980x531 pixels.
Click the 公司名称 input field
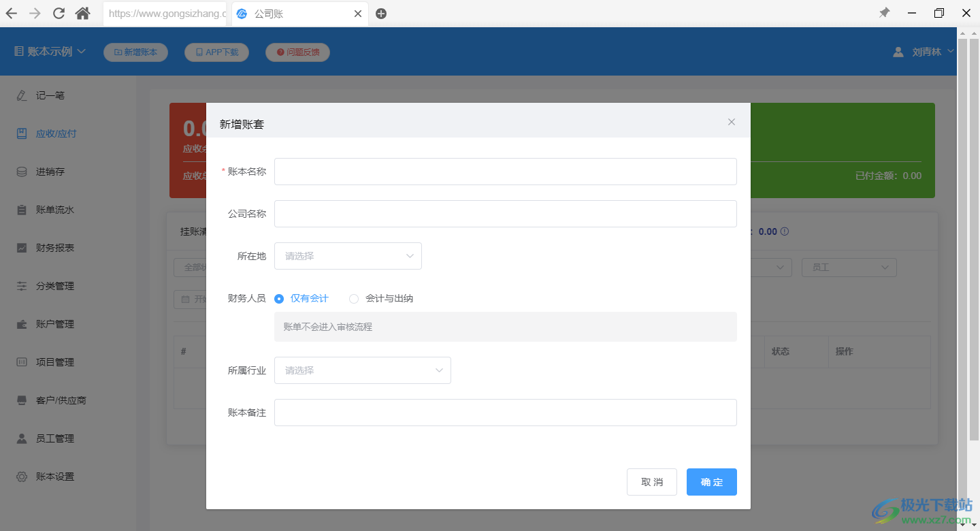coord(506,214)
